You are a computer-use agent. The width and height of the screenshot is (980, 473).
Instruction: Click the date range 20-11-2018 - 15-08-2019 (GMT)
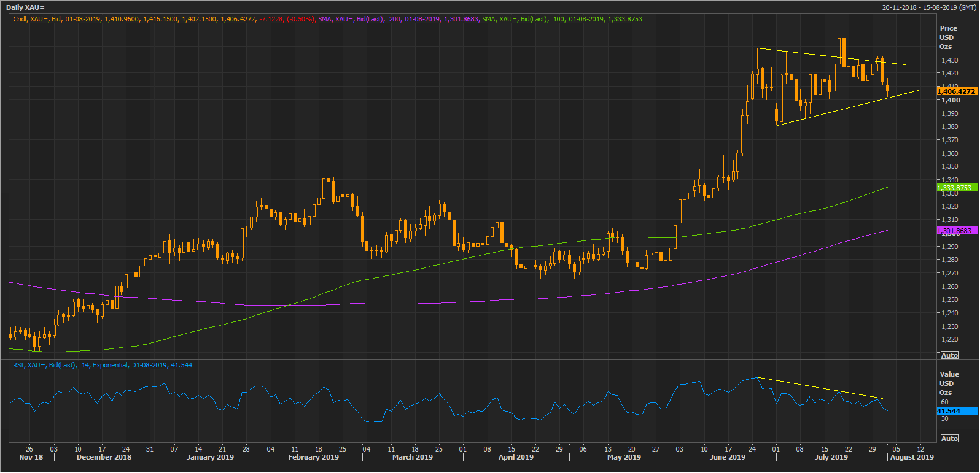click(x=928, y=7)
